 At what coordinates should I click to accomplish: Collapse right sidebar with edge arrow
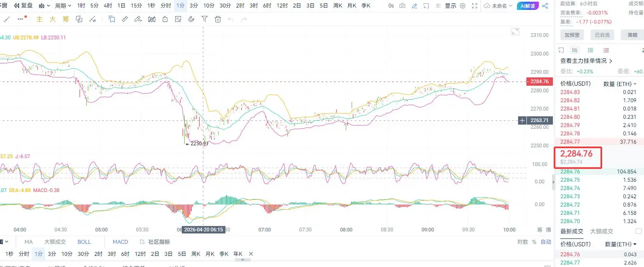click(553, 182)
